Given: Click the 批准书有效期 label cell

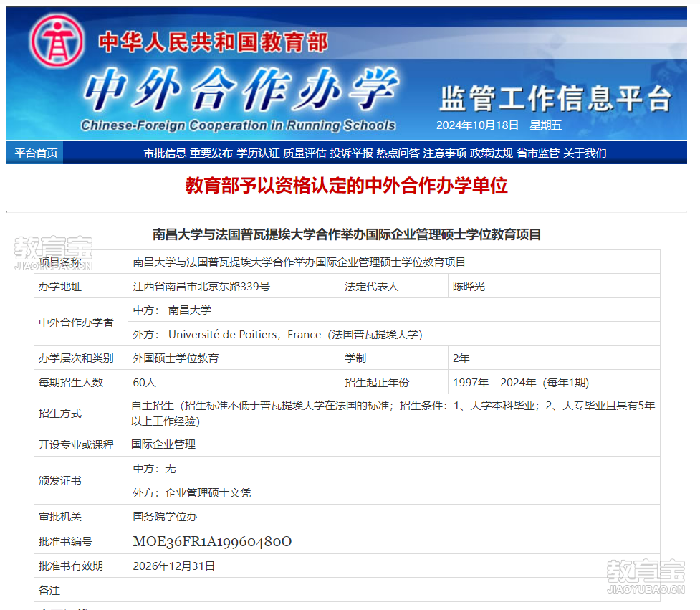Looking at the screenshot, I should [x=81, y=566].
